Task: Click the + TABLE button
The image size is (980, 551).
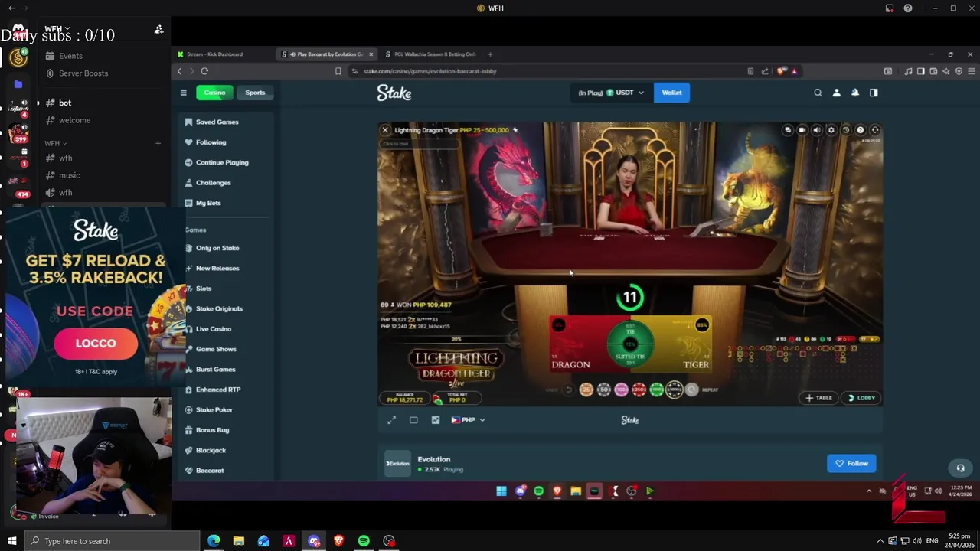Action: pos(818,398)
